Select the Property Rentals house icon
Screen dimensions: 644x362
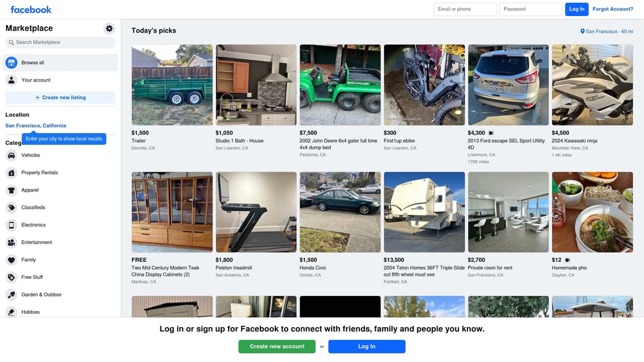pyautogui.click(x=11, y=173)
